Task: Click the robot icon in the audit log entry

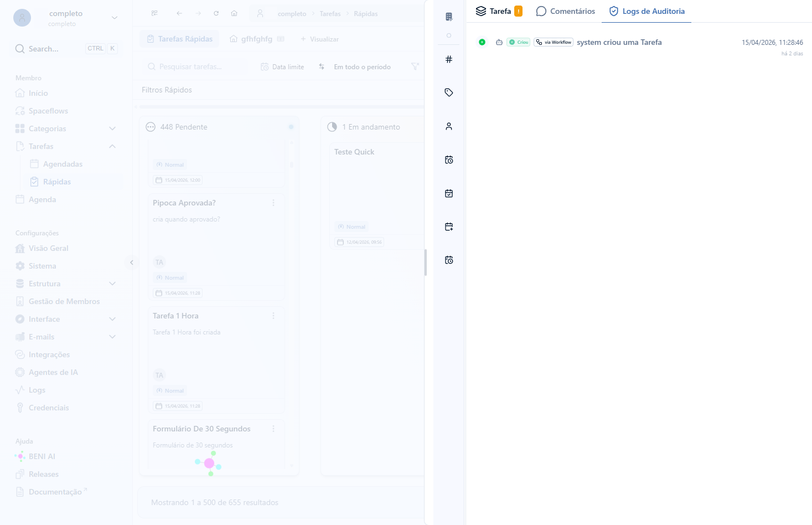Action: click(x=499, y=42)
